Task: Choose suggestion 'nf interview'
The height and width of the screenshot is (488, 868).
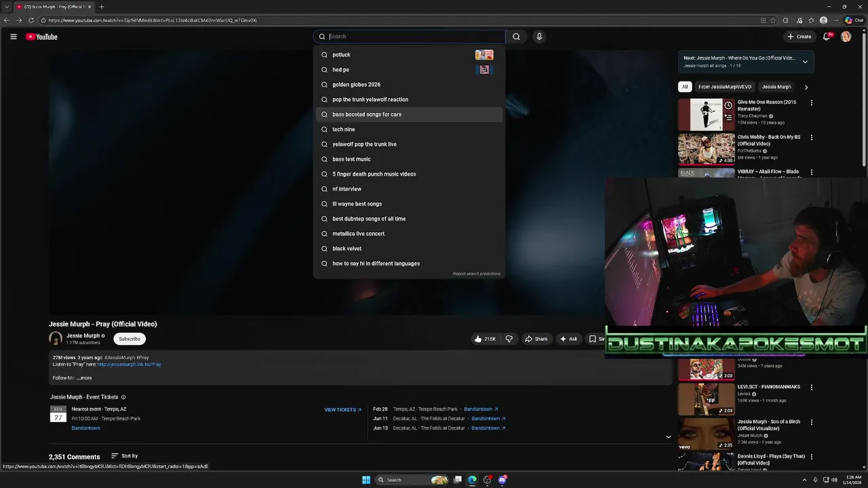Action: pos(409,189)
